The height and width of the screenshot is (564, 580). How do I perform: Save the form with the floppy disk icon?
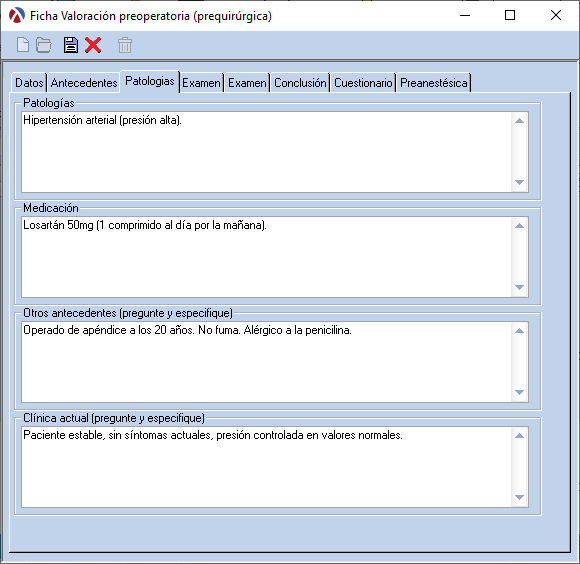71,45
